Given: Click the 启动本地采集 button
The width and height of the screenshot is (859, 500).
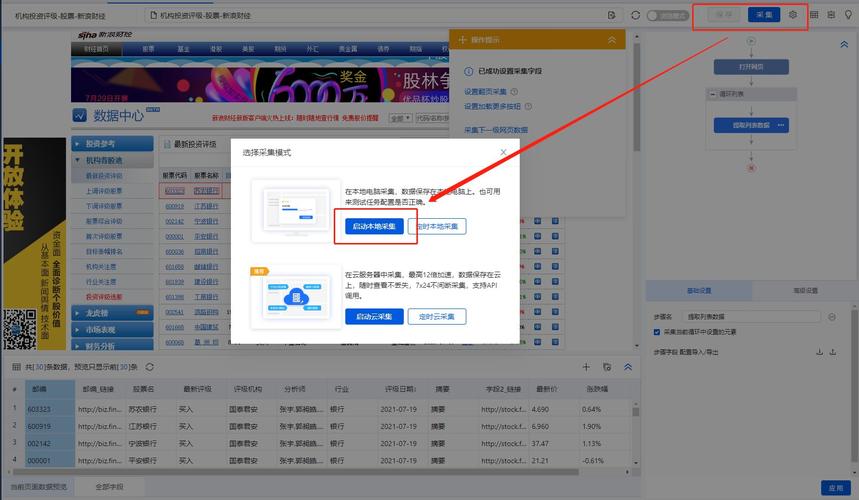Looking at the screenshot, I should click(374, 226).
